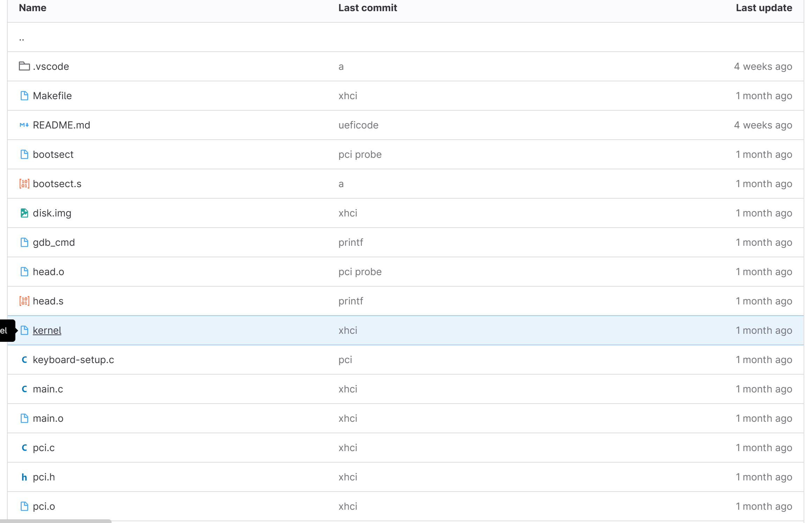Click '1 month ago' in disk.img row
The image size is (812, 523).
point(764,213)
